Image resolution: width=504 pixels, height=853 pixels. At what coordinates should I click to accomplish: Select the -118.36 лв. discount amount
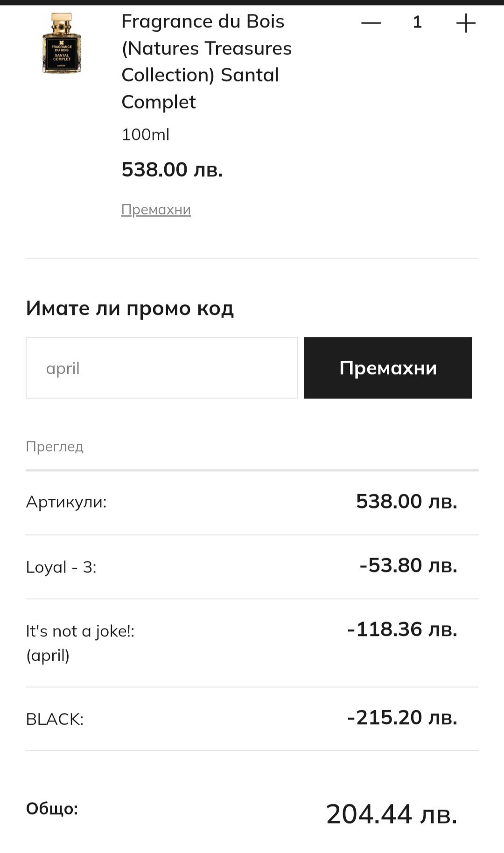pos(402,629)
